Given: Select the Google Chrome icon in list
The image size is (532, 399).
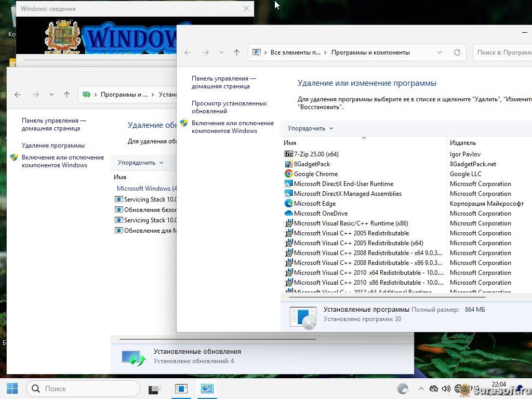Looking at the screenshot, I should pyautogui.click(x=288, y=174).
